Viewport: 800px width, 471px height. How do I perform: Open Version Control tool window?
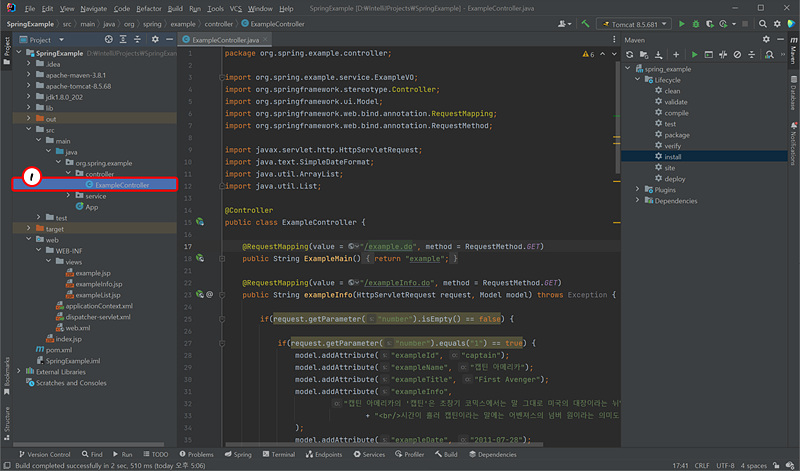pos(44,454)
